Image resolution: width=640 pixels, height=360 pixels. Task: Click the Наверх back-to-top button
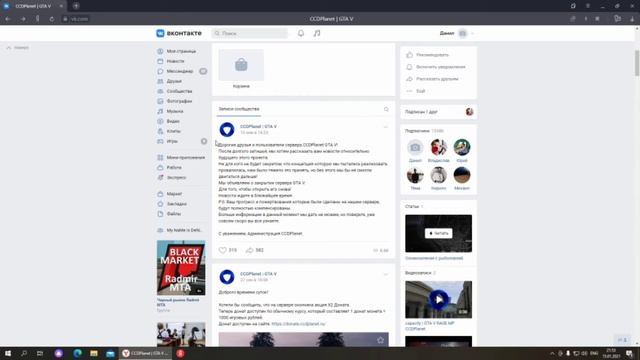18,48
